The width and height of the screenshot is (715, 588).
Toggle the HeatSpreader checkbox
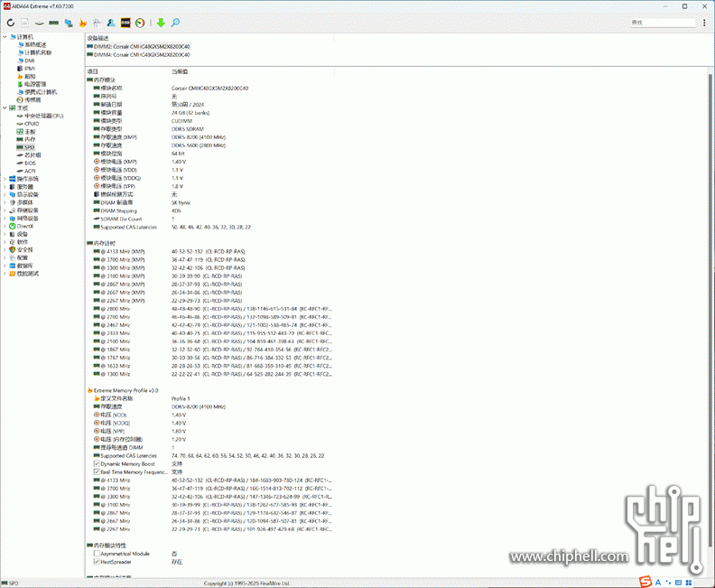click(97, 562)
